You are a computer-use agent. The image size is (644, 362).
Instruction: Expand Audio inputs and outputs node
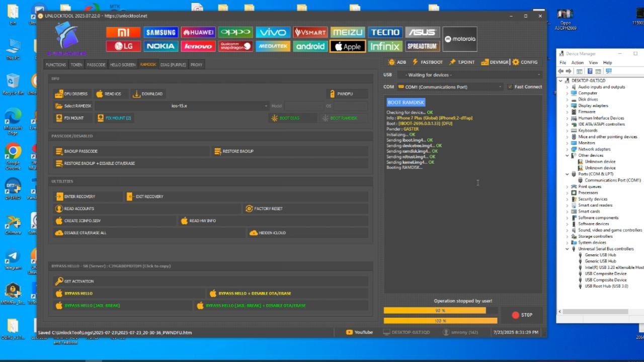tap(568, 87)
